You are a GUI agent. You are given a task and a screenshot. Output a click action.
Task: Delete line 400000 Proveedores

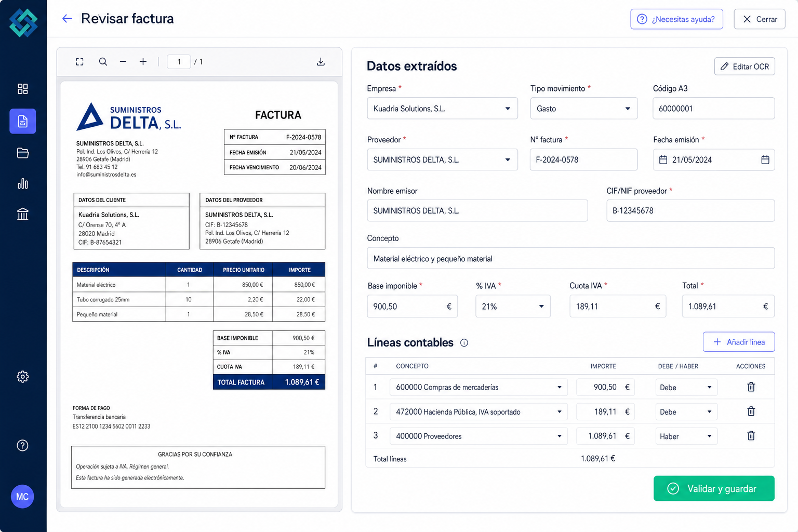pyautogui.click(x=751, y=436)
